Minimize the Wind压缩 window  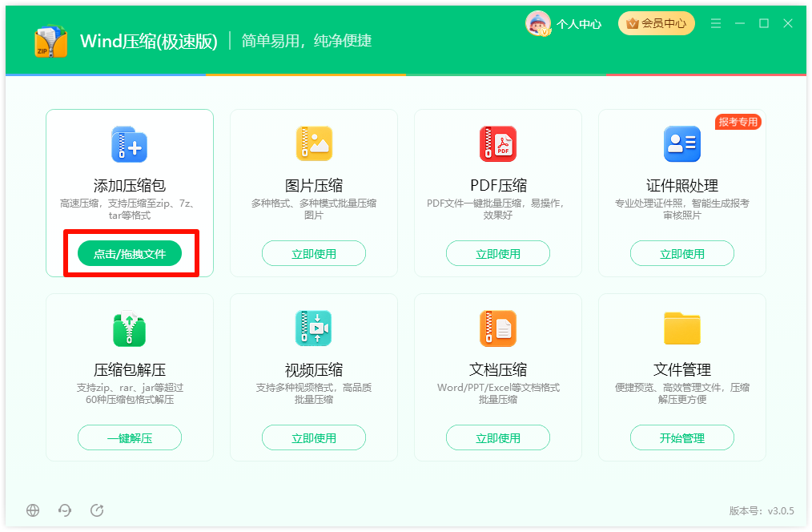tap(739, 23)
